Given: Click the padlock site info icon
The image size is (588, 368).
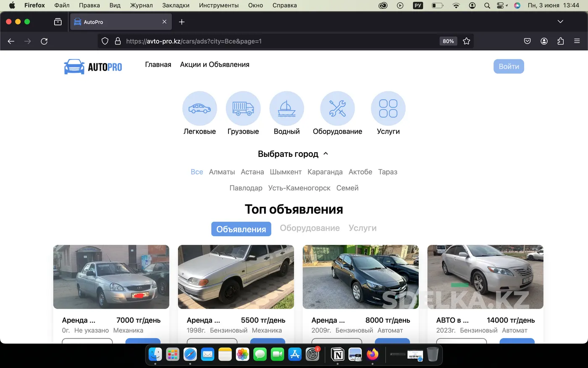Looking at the screenshot, I should 118,41.
